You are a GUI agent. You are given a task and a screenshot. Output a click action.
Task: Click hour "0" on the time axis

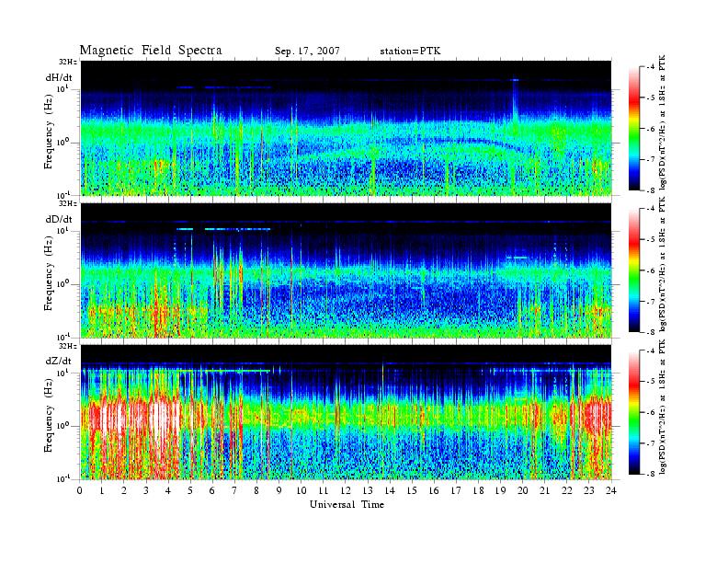[80, 490]
